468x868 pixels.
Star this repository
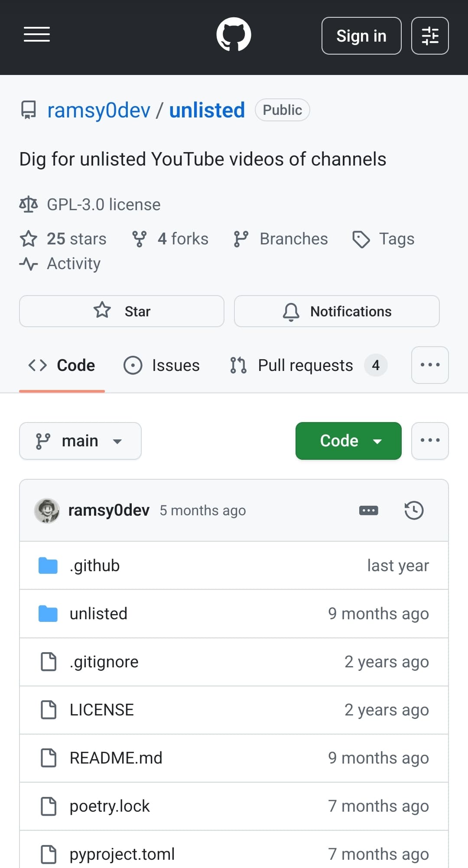pos(122,311)
